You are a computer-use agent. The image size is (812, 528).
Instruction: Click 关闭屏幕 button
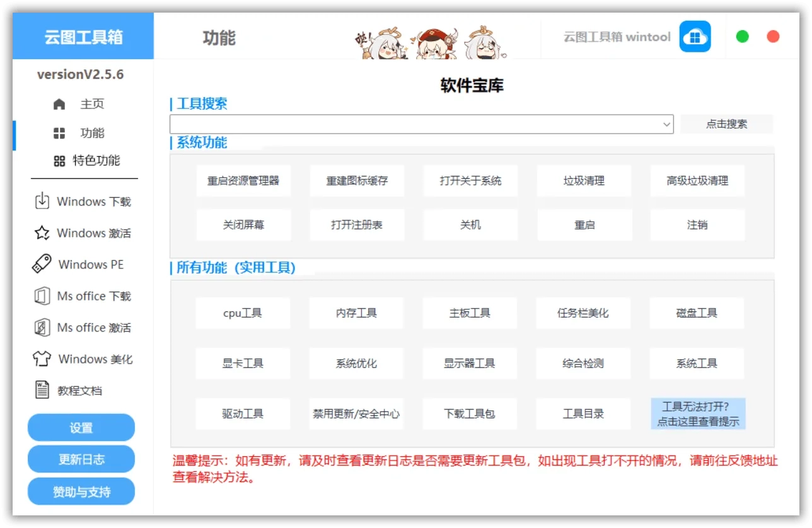coord(243,225)
